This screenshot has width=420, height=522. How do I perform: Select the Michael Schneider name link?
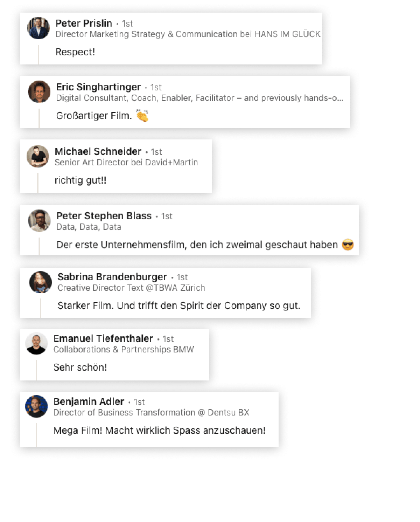pos(98,151)
